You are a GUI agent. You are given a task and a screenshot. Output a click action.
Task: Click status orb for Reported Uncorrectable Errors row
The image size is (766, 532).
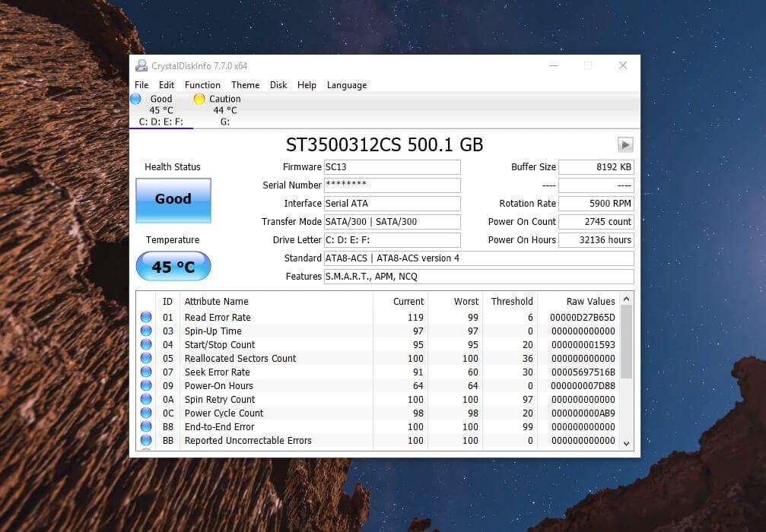click(146, 440)
